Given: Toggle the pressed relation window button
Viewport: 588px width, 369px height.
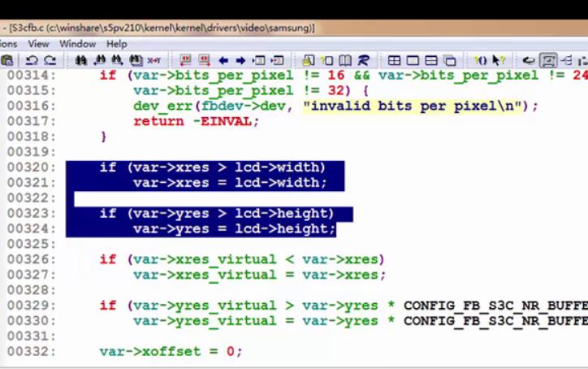Looking at the screenshot, I should [x=548, y=60].
